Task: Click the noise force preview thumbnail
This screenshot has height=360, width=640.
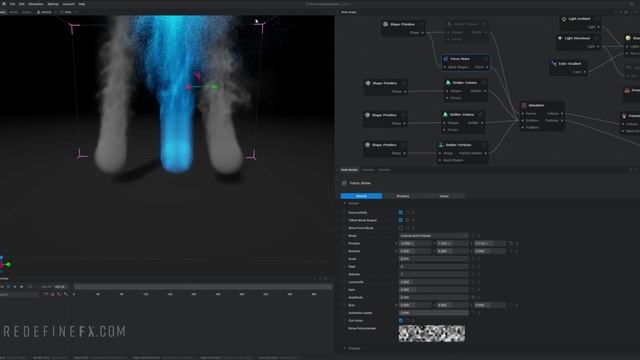Action: coord(432,333)
